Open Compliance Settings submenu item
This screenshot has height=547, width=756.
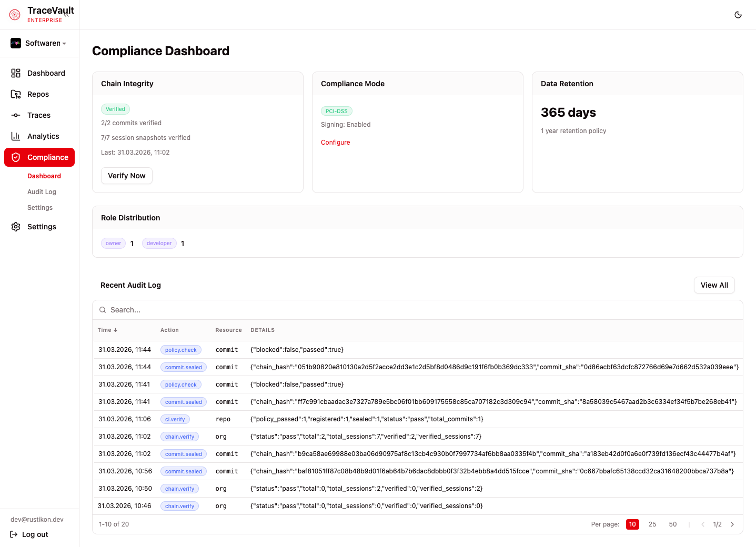pyautogui.click(x=40, y=208)
